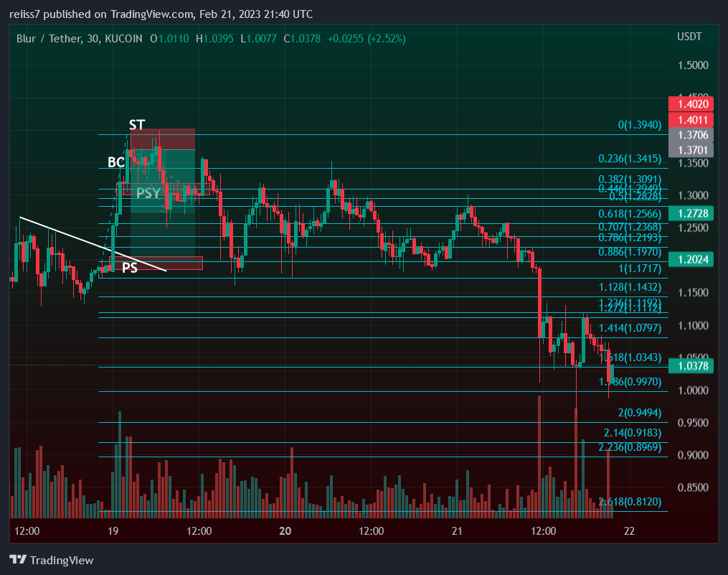Viewport: 728px width, 575px height.
Task: Click the high value H1.0395
Action: (x=214, y=39)
